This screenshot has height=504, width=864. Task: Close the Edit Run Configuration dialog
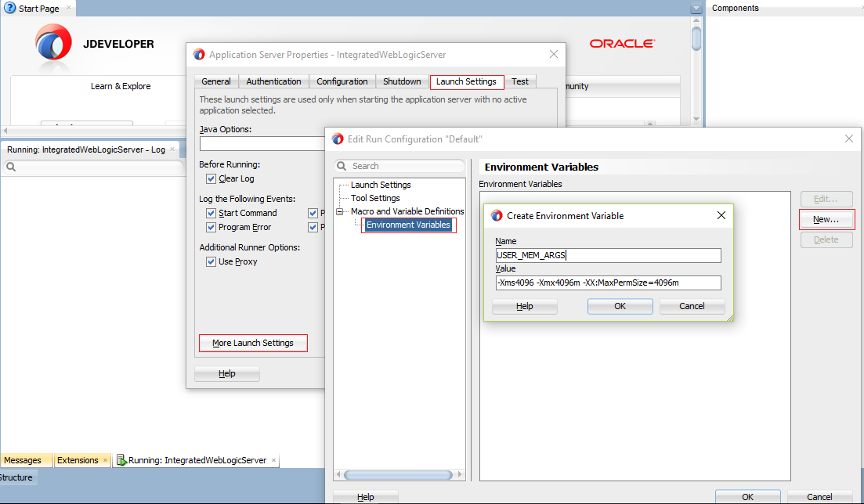849,139
